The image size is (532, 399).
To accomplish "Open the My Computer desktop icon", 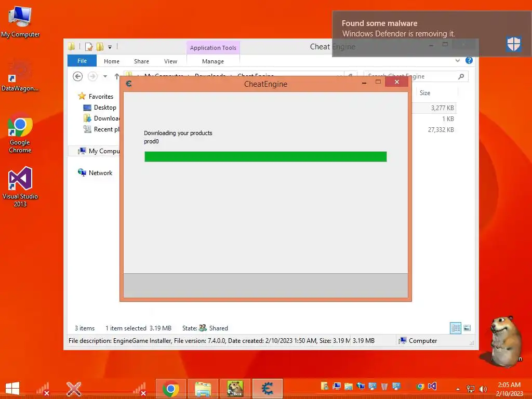I will [x=20, y=21].
